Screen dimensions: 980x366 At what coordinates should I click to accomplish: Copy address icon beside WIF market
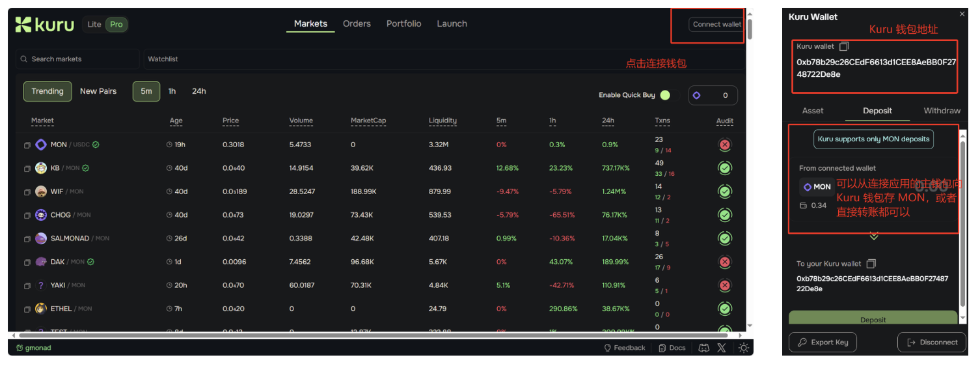tap(27, 192)
